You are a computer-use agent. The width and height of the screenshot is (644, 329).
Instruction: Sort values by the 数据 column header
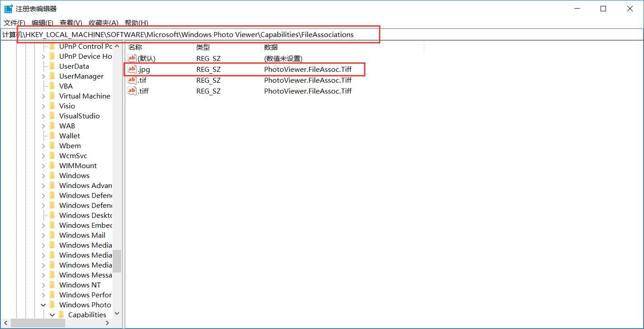pos(342,47)
